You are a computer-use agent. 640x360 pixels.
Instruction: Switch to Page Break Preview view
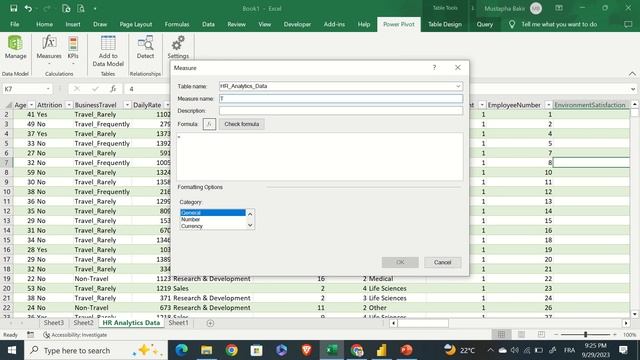(541, 335)
